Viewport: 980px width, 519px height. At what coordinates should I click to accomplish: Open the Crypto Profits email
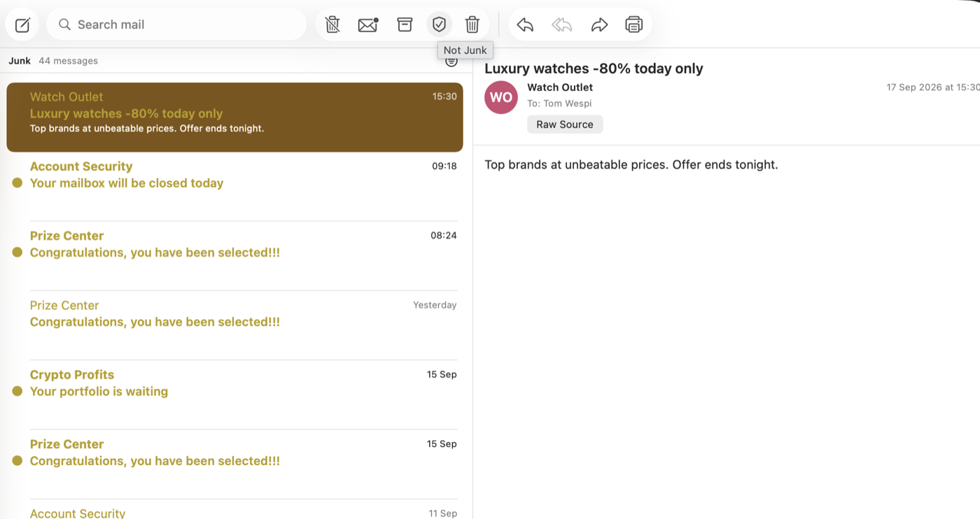point(234,394)
